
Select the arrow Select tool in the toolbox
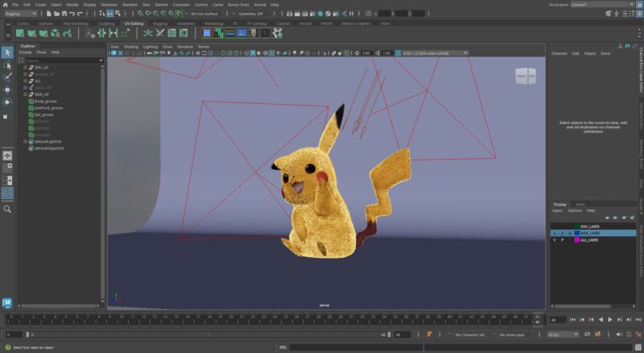click(7, 52)
